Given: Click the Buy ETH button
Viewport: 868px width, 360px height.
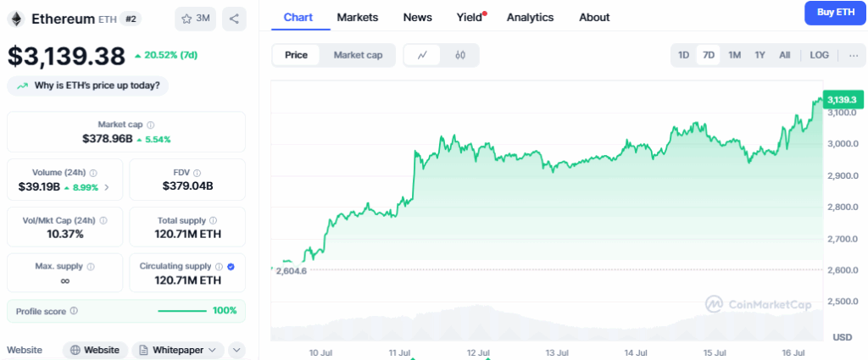Looking at the screenshot, I should click(x=835, y=13).
